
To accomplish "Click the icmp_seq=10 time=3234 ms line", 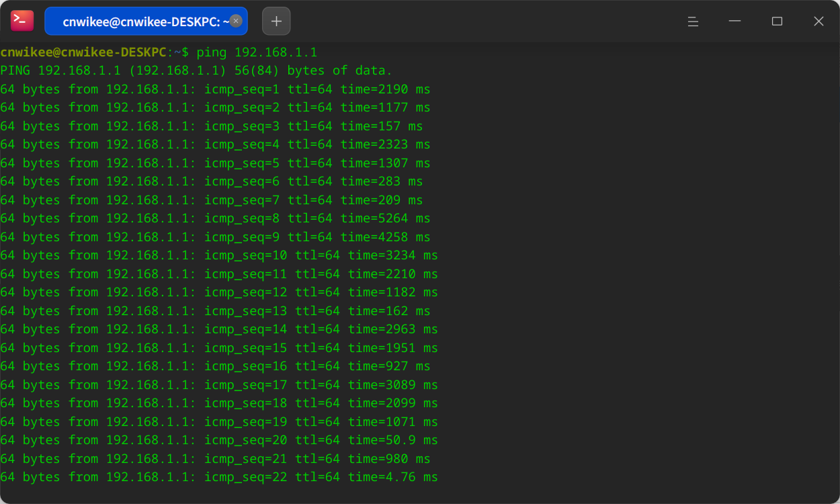I will pos(219,255).
